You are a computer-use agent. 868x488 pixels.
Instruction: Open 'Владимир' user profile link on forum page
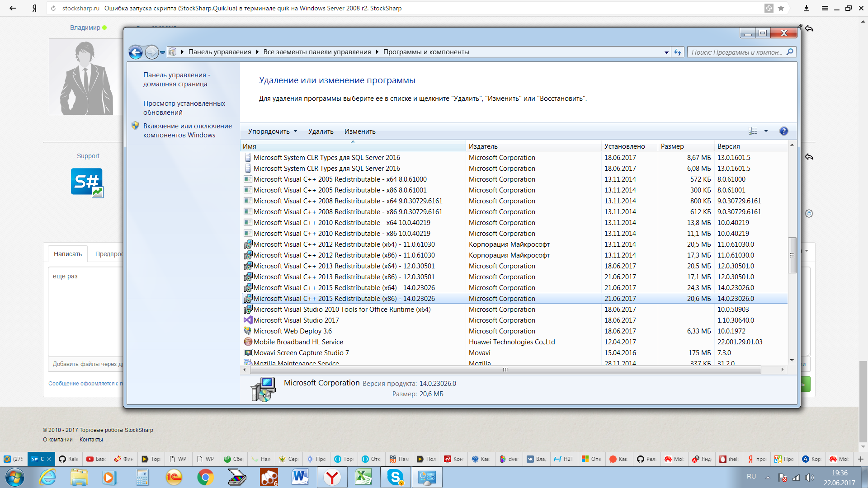[85, 28]
